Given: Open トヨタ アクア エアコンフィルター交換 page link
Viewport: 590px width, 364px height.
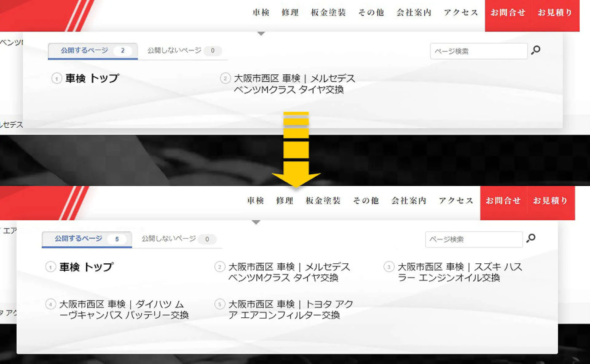Looking at the screenshot, I should (x=291, y=309).
